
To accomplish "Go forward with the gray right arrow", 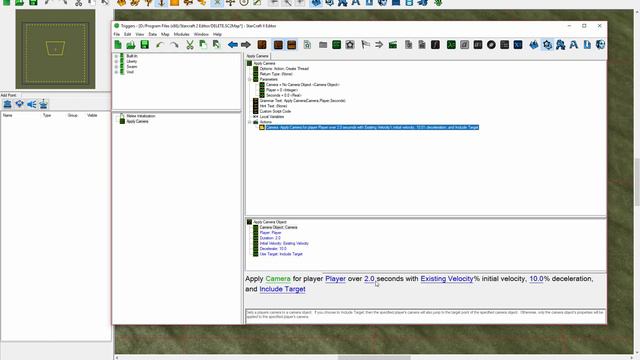I will pos(246,45).
